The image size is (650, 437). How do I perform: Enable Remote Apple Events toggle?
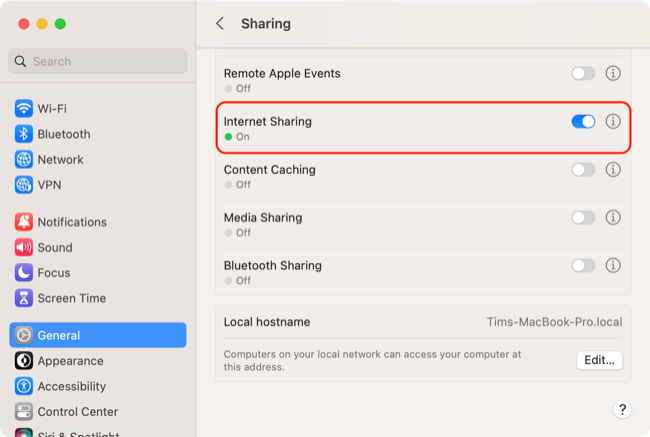pyautogui.click(x=583, y=74)
